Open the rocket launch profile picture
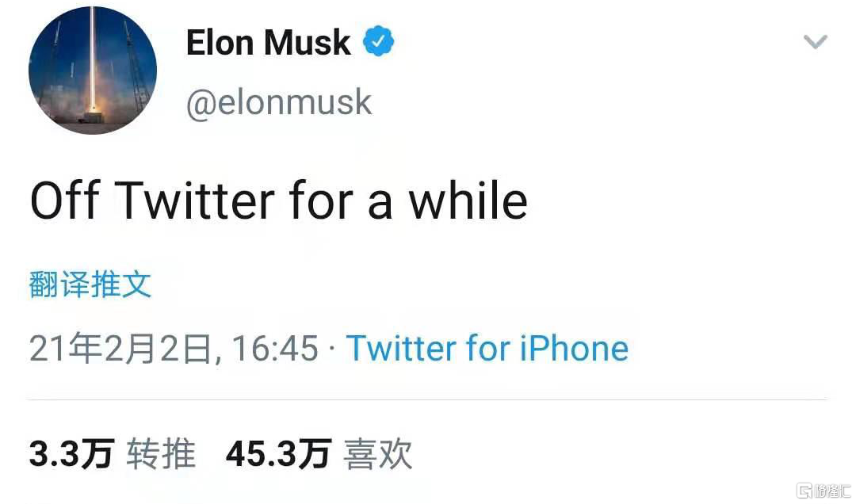This screenshot has width=856, height=504. [x=93, y=71]
